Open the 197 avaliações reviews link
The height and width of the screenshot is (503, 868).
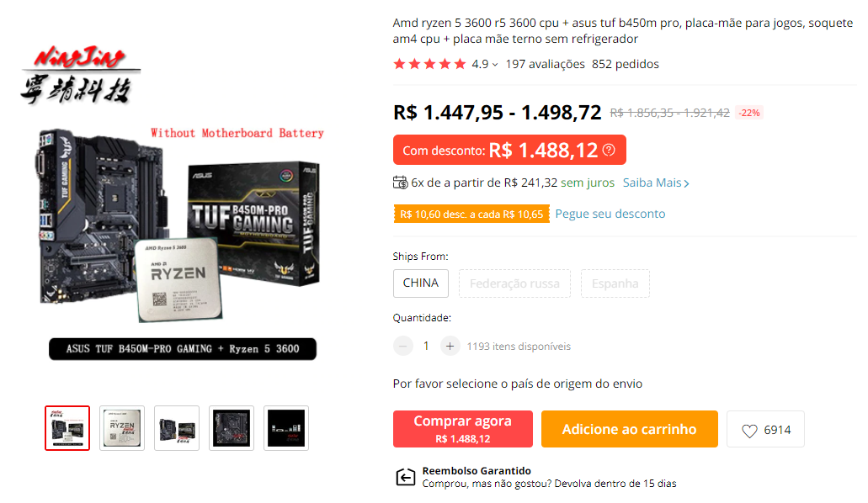[546, 64]
